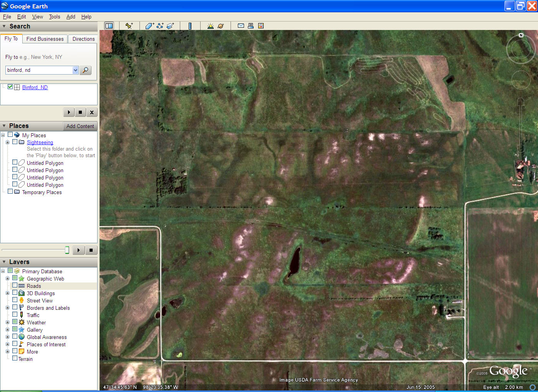The height and width of the screenshot is (392, 538).
Task: Click the Gallery layer star icon
Action: coord(22,330)
